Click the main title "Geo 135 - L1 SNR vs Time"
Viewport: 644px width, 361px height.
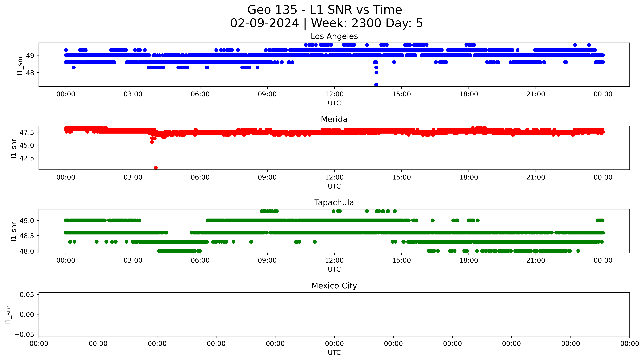pos(325,10)
